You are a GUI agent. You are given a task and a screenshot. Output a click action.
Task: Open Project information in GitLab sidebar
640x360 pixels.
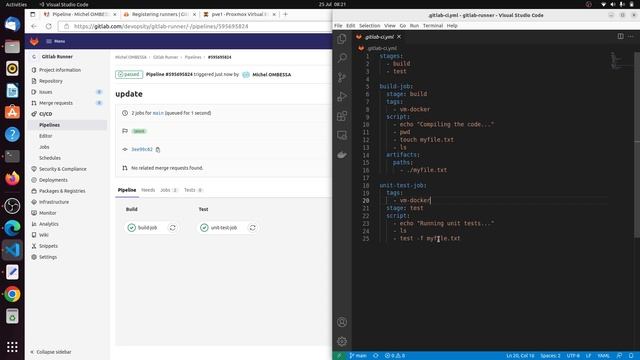[60, 70]
